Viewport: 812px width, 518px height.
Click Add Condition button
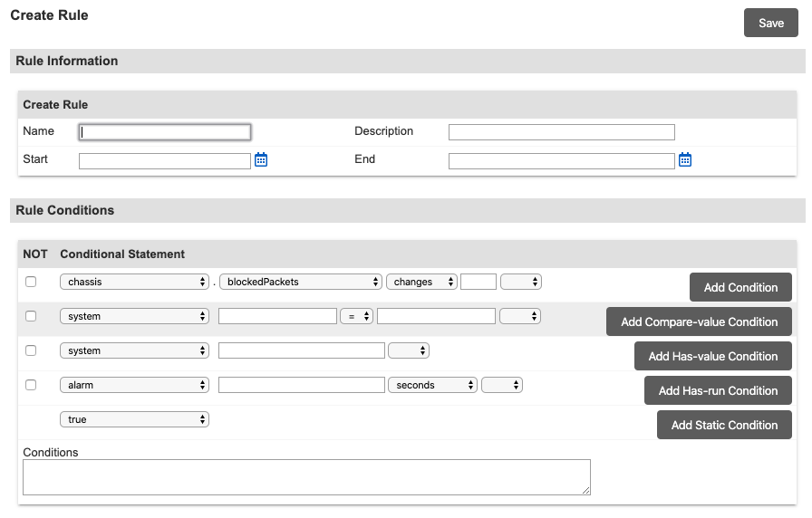[740, 287]
